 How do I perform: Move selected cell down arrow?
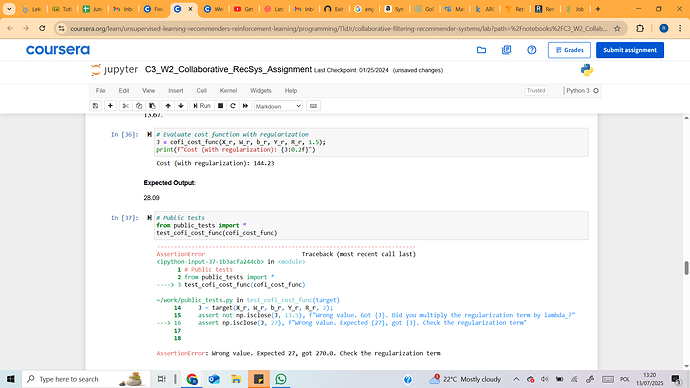coord(181,106)
